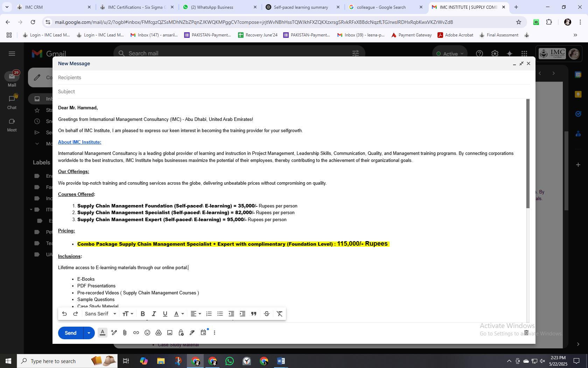Open Gmail main menu hamburger
Screen dimensions: 588x368
click(x=12, y=54)
